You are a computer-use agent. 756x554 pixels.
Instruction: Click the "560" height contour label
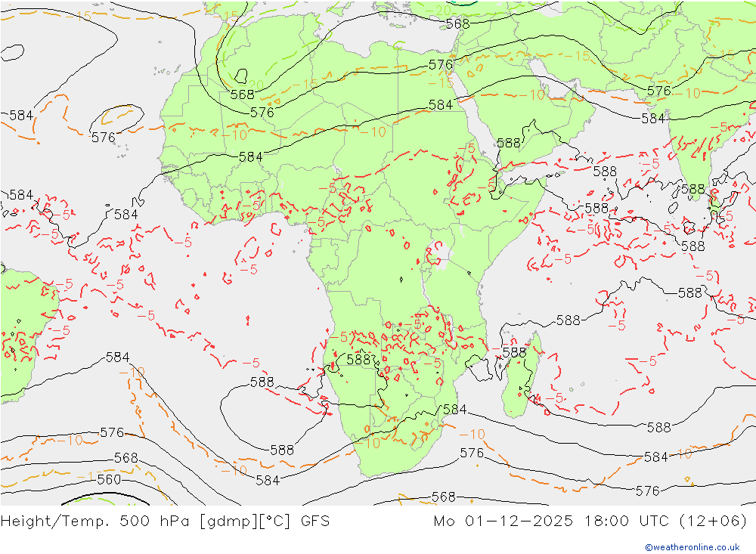pyautogui.click(x=109, y=479)
